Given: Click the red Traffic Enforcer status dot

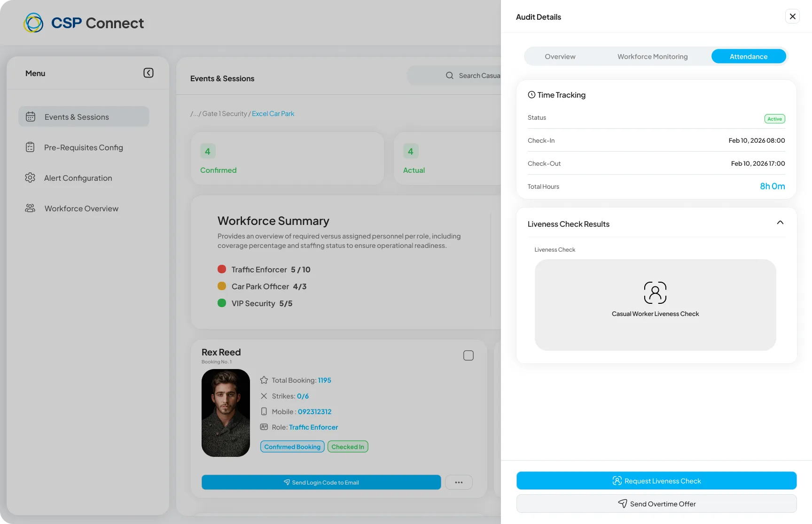Looking at the screenshot, I should [x=222, y=269].
